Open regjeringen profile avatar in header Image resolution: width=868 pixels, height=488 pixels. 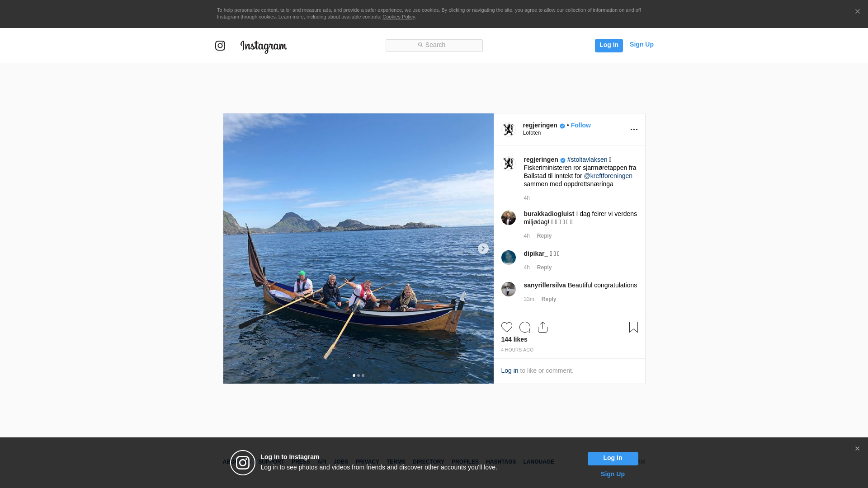coord(509,130)
